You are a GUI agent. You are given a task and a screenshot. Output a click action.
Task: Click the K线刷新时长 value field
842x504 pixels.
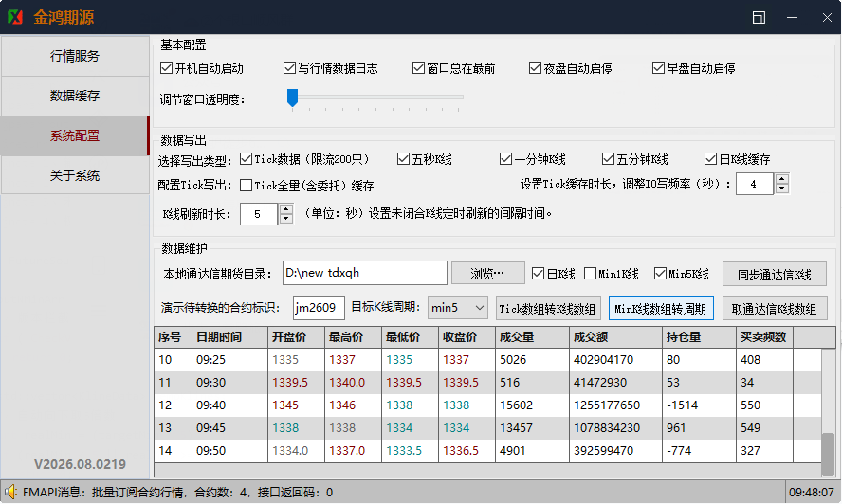point(259,214)
